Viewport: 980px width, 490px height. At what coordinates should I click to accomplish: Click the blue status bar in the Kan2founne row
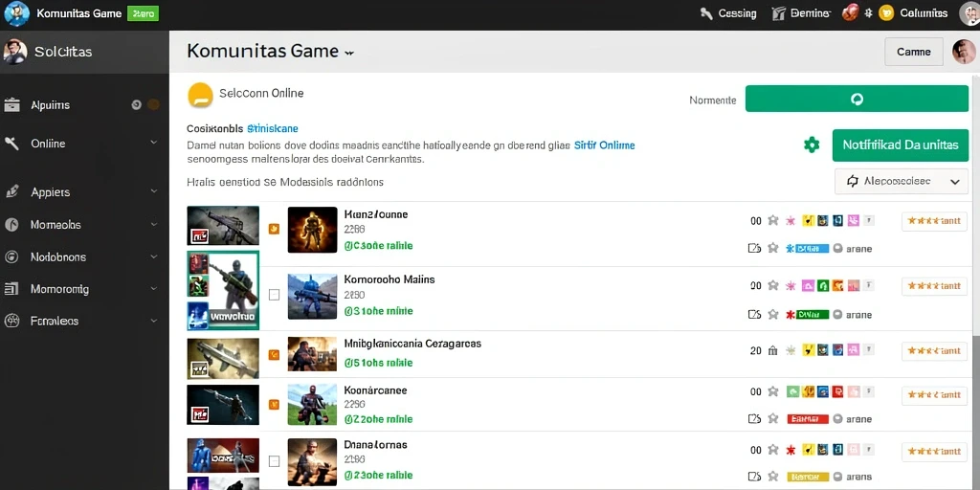pos(812,249)
